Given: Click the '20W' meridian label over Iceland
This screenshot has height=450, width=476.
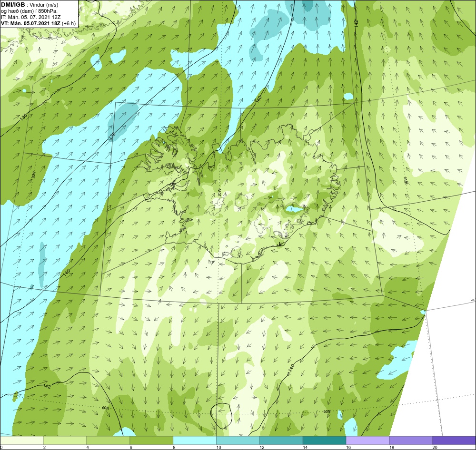Looking at the screenshot, I should click(x=219, y=193).
